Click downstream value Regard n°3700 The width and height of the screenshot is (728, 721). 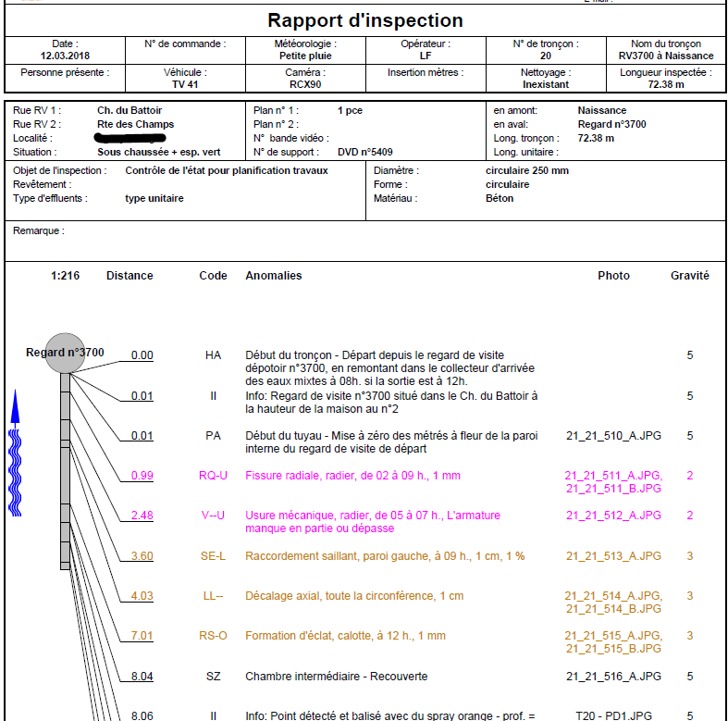611,125
